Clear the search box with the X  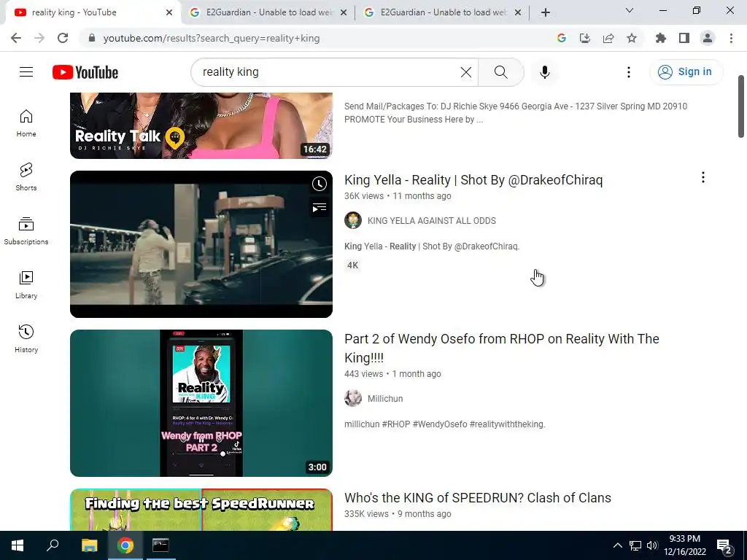(x=466, y=72)
